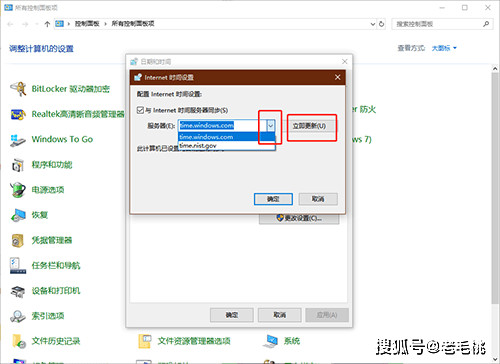Select time.nist.gov in the dropdown list

pyautogui.click(x=227, y=145)
